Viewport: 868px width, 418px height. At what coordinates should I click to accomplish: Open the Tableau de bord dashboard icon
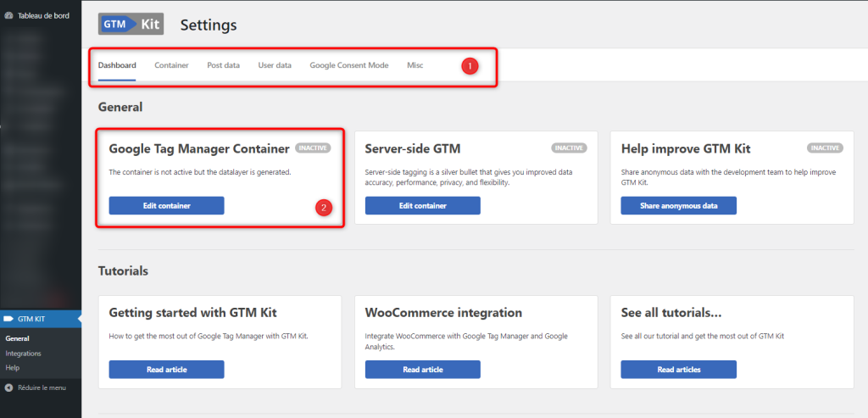pos(8,15)
